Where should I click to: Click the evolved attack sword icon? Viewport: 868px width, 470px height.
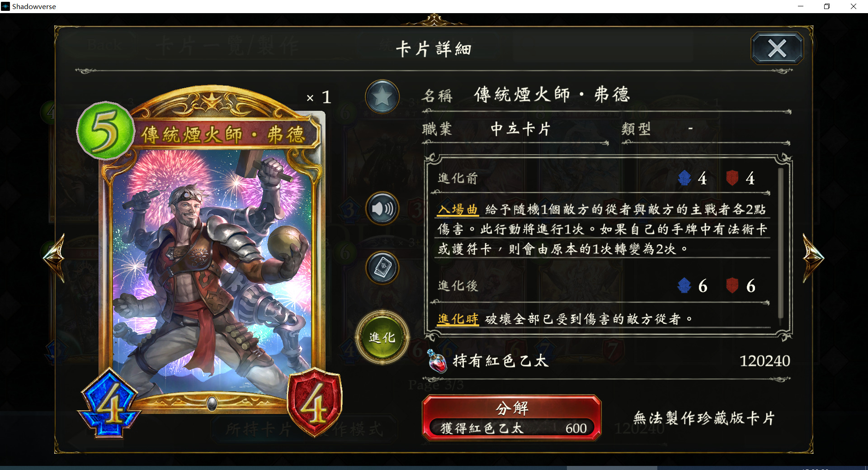click(684, 285)
